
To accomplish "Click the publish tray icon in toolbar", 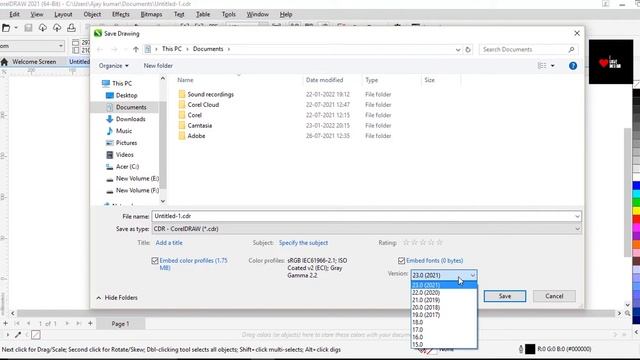I will point(71,28).
